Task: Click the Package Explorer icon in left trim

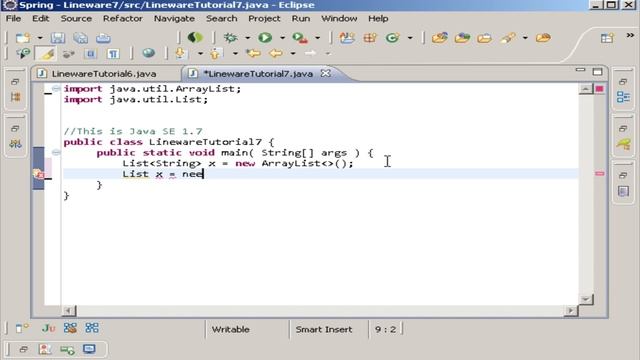Action: tap(16, 97)
